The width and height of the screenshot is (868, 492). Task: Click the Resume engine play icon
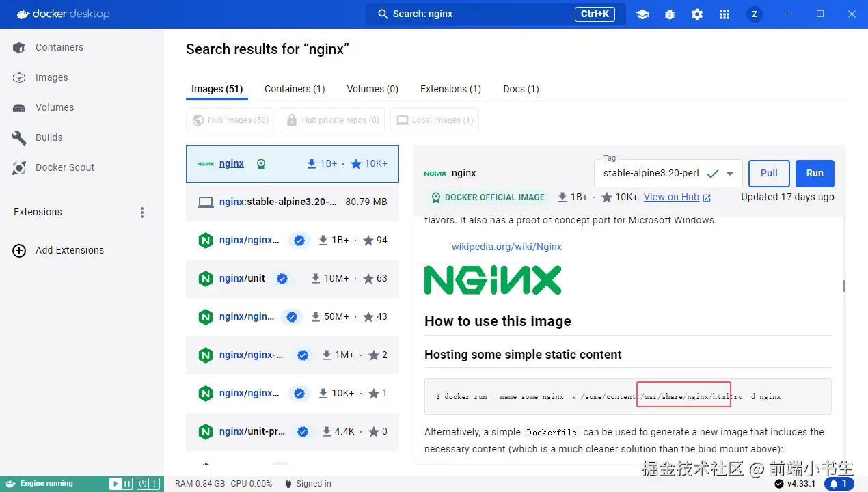click(116, 484)
